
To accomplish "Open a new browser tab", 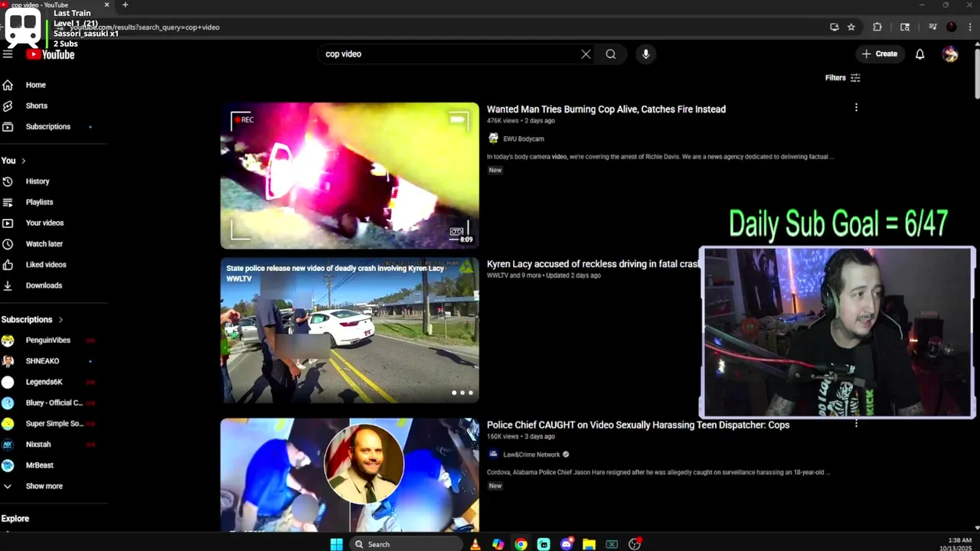I will coord(125,5).
